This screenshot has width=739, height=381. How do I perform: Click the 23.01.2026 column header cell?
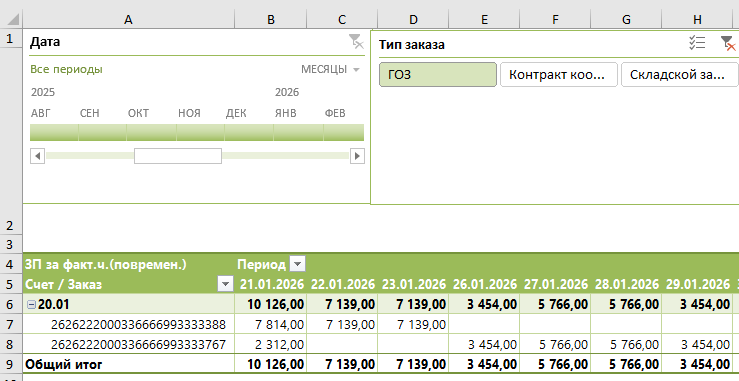(x=413, y=284)
